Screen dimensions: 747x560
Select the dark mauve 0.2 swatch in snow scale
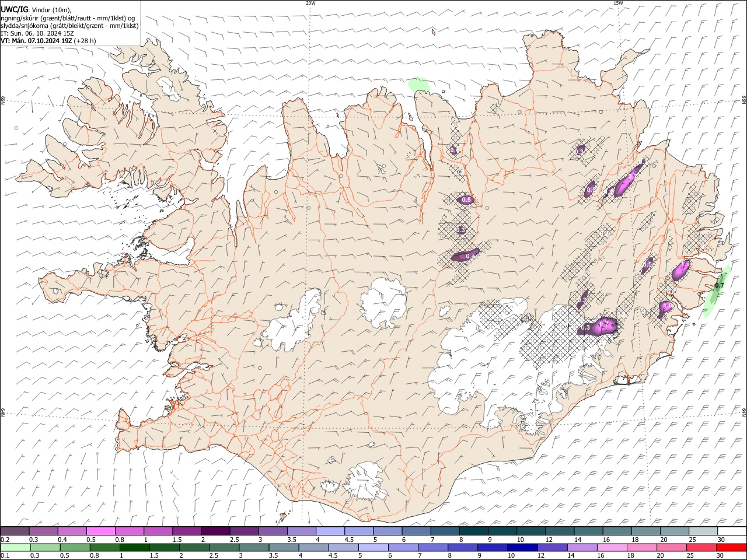pyautogui.click(x=15, y=531)
